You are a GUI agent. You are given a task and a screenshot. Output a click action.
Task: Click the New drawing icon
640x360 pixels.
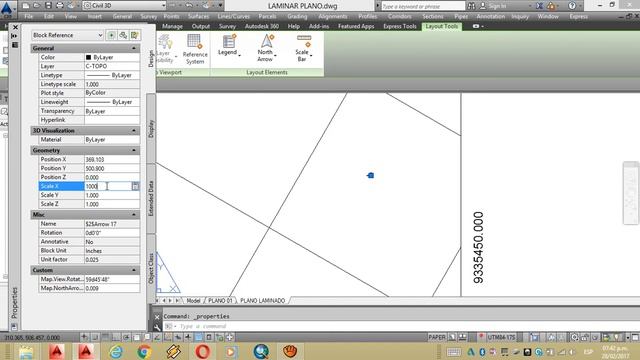(x=25, y=6)
